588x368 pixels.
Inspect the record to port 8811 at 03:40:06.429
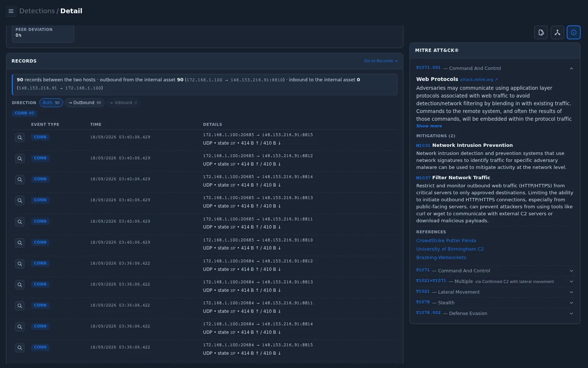click(20, 222)
